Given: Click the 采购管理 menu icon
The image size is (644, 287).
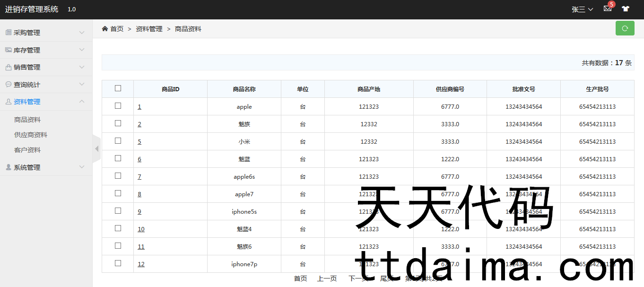Looking at the screenshot, I should pyautogui.click(x=9, y=33).
